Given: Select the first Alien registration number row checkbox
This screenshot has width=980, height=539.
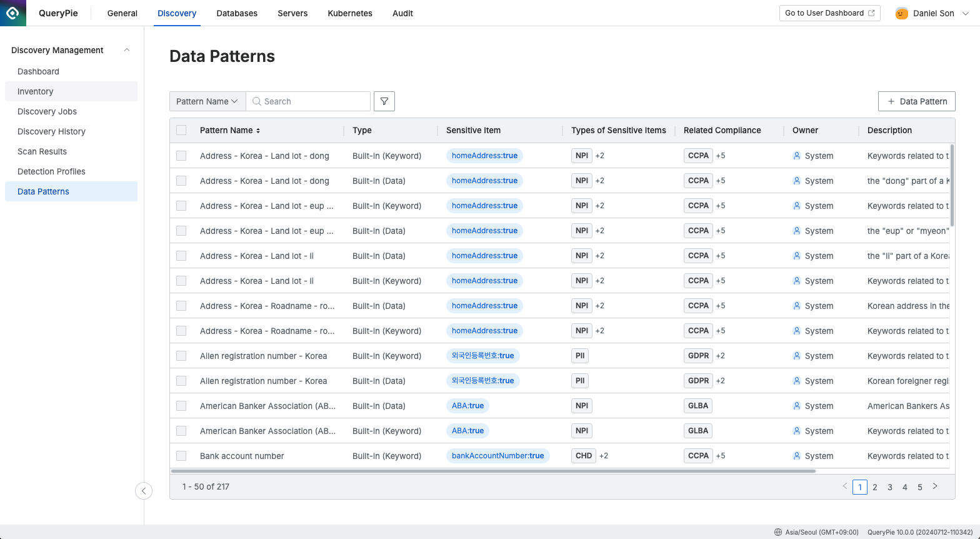Looking at the screenshot, I should 181,356.
